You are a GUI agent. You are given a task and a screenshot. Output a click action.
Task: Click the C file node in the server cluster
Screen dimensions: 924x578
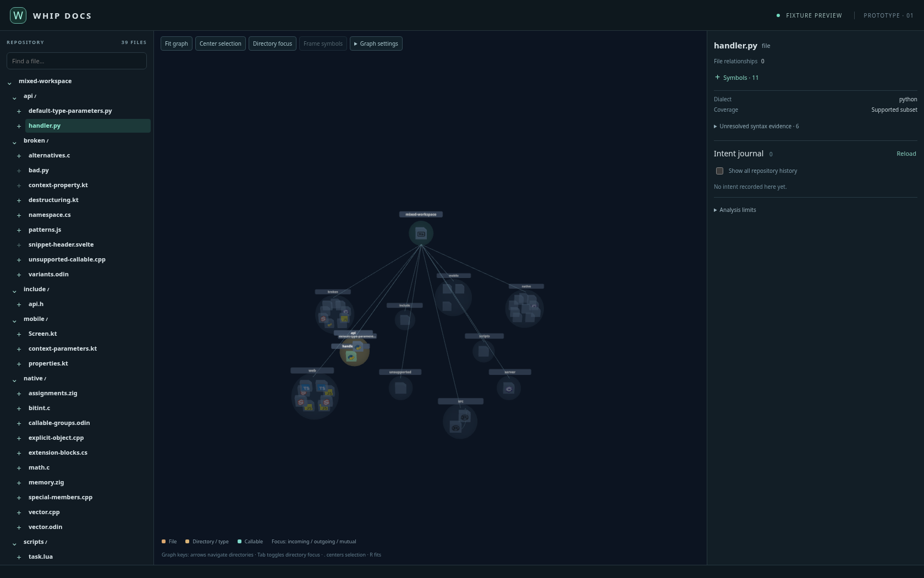click(x=509, y=389)
